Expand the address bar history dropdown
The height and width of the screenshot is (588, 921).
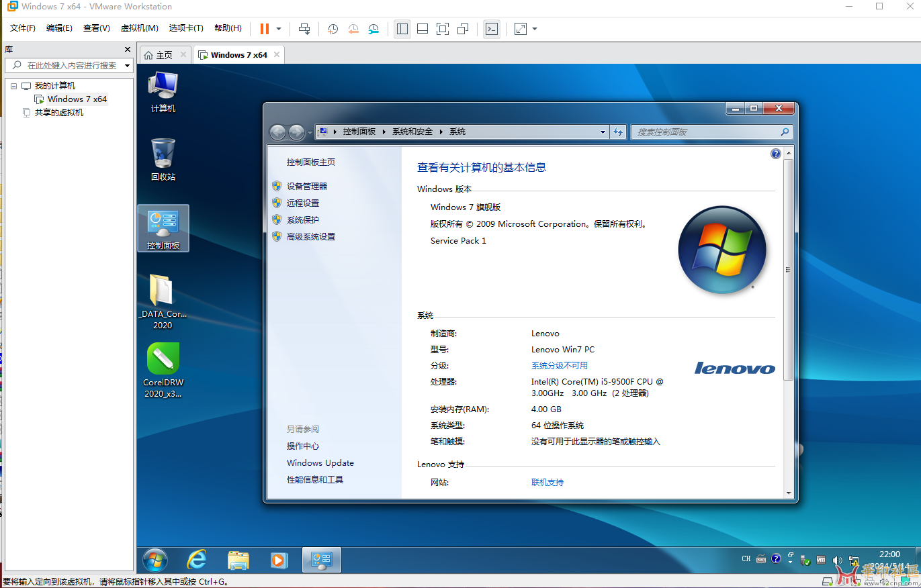point(603,132)
